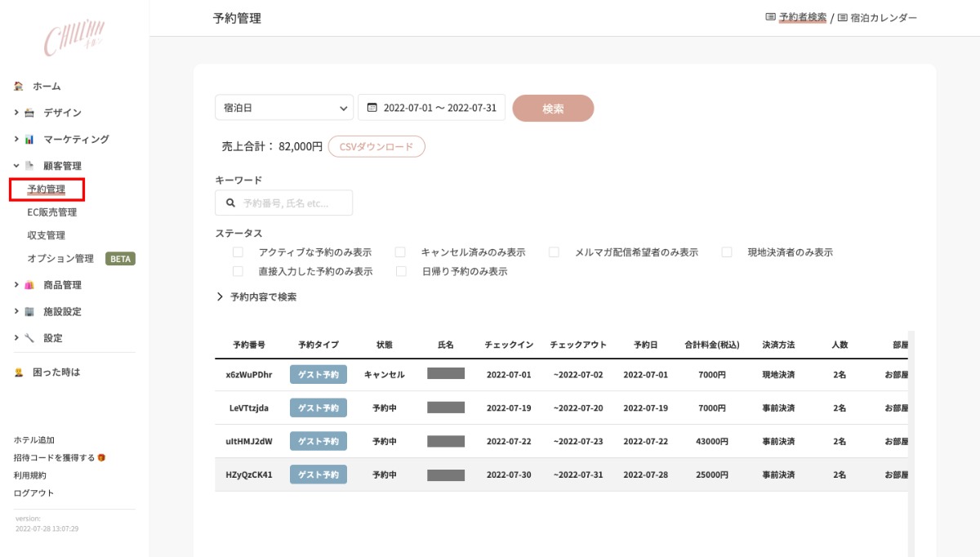Screen dimensions: 980x557
Task: Check キャンセル済みのみ表示 filter
Action: pyautogui.click(x=401, y=252)
